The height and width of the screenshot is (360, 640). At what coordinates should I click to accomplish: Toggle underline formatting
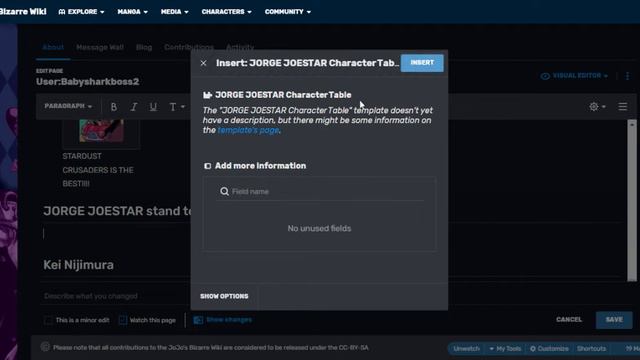pos(153,107)
